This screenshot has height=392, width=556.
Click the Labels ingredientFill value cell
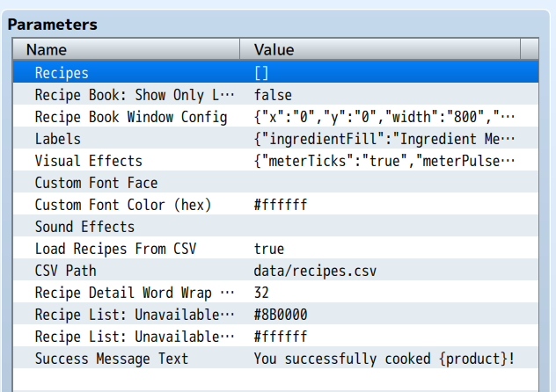384,139
